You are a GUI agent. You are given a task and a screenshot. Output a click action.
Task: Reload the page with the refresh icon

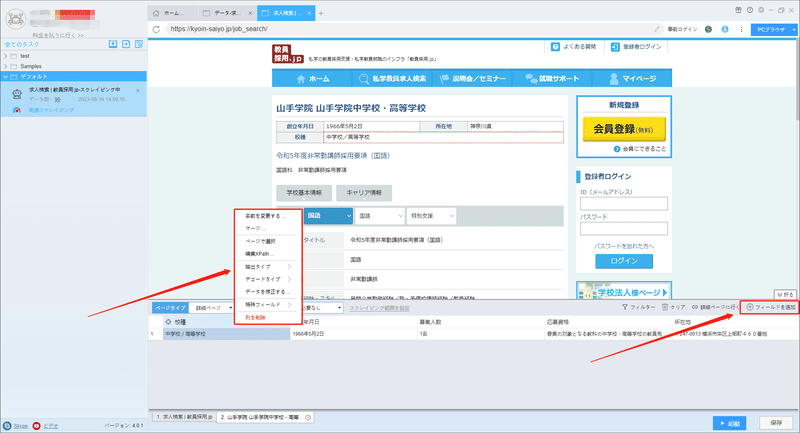pos(156,29)
